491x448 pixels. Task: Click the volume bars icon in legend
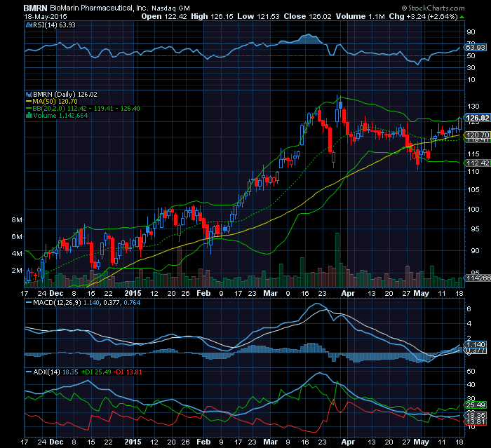pyautogui.click(x=29, y=116)
